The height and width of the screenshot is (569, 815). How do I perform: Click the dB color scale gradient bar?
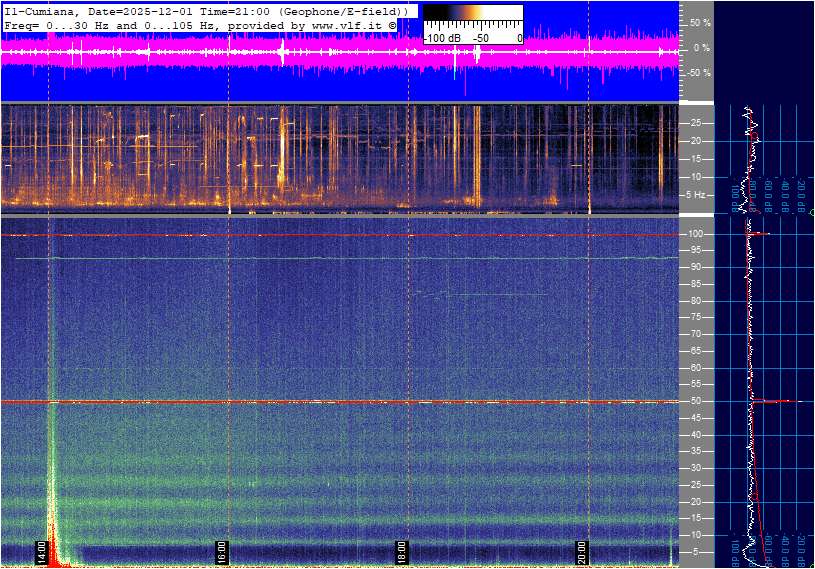472,19
